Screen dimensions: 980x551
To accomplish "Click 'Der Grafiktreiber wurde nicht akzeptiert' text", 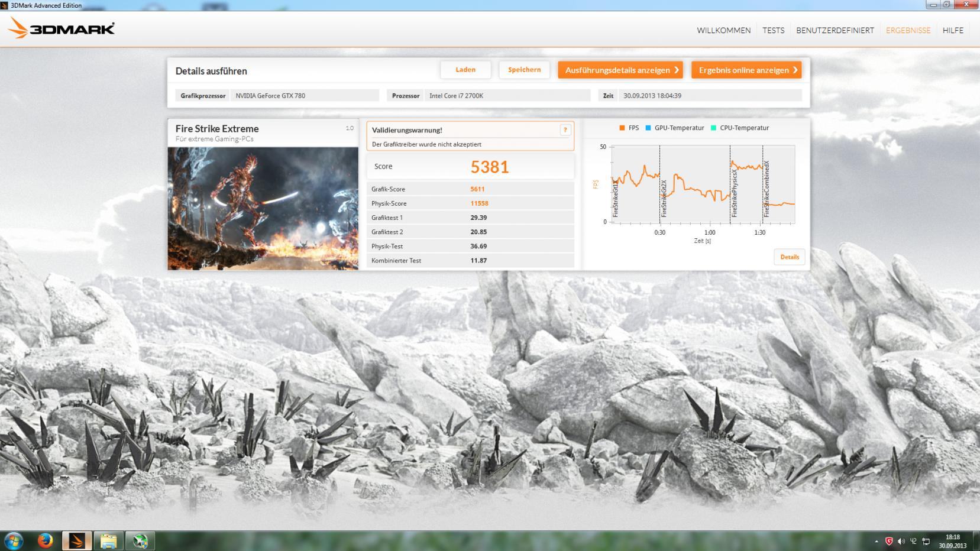I will tap(426, 144).
